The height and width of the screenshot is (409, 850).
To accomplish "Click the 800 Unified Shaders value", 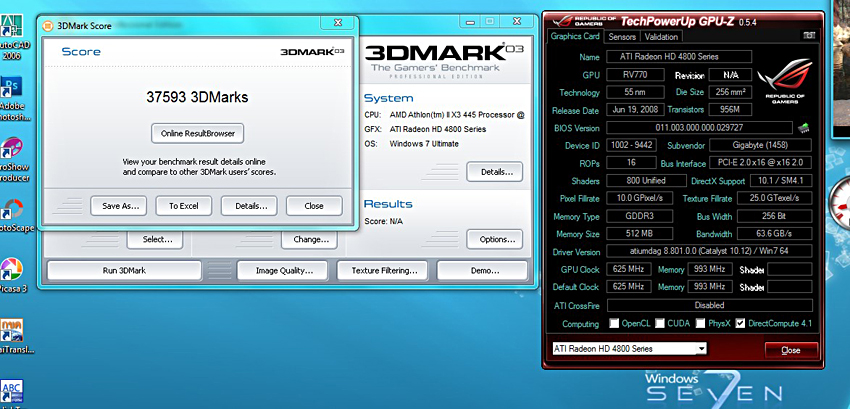I will pyautogui.click(x=646, y=181).
